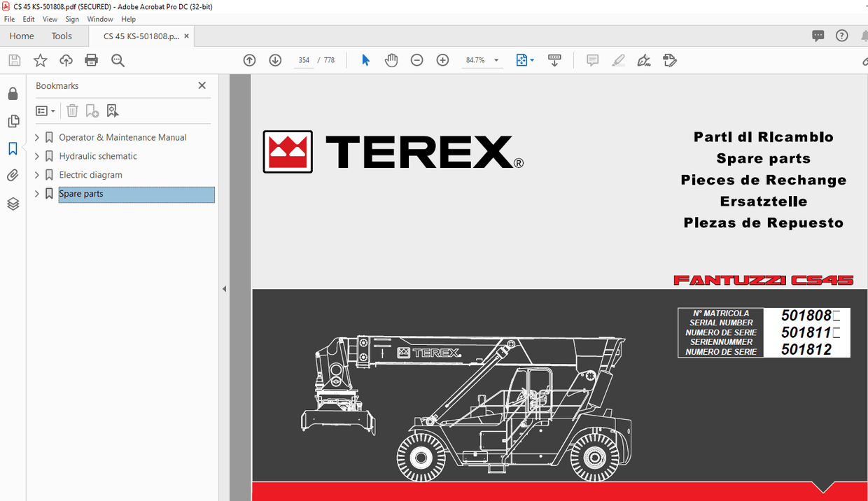Click the zoom out icon
Viewport: 868px width, 501px height.
pos(416,60)
